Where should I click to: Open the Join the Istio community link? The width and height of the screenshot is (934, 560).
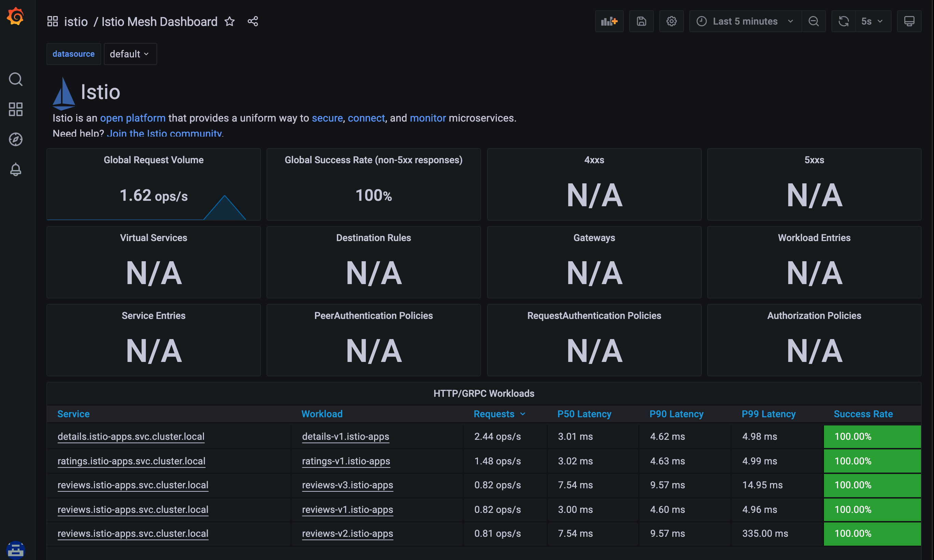(x=165, y=133)
